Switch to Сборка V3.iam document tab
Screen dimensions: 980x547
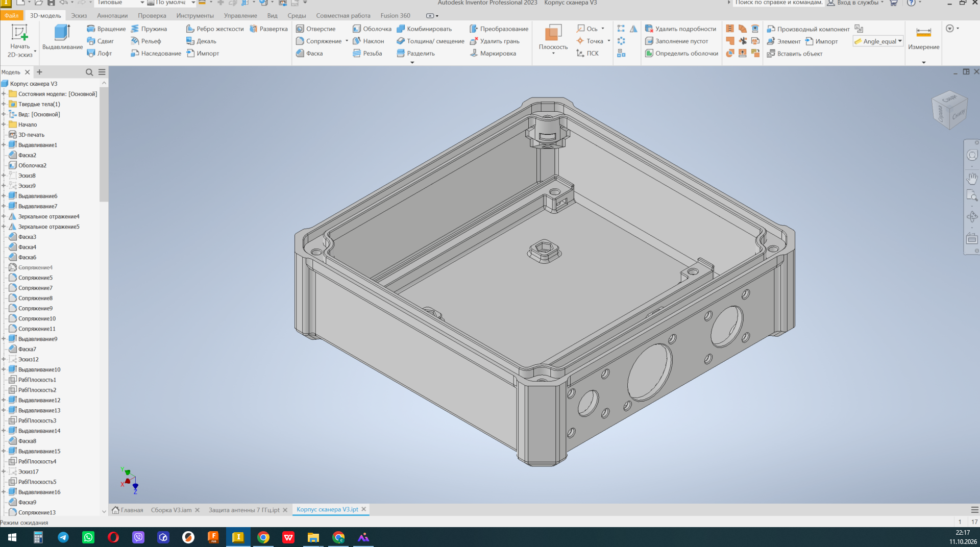(171, 510)
